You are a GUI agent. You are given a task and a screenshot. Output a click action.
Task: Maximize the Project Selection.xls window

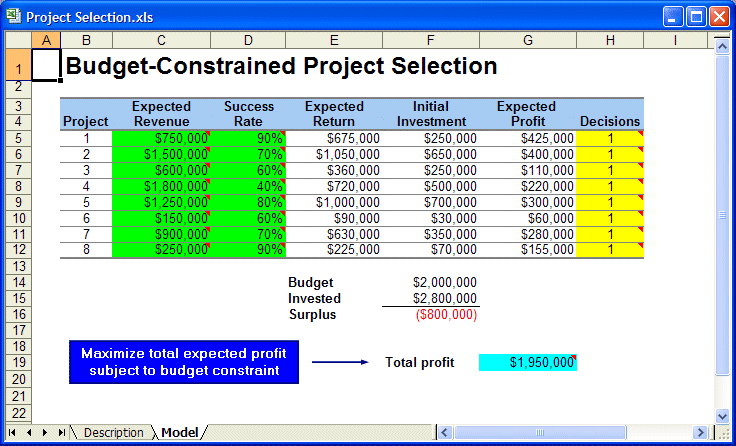696,17
